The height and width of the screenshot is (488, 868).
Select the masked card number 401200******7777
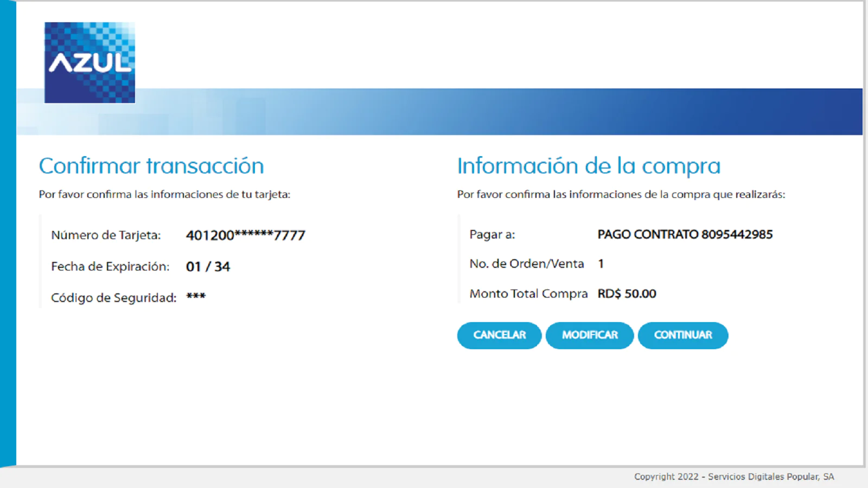click(x=245, y=235)
